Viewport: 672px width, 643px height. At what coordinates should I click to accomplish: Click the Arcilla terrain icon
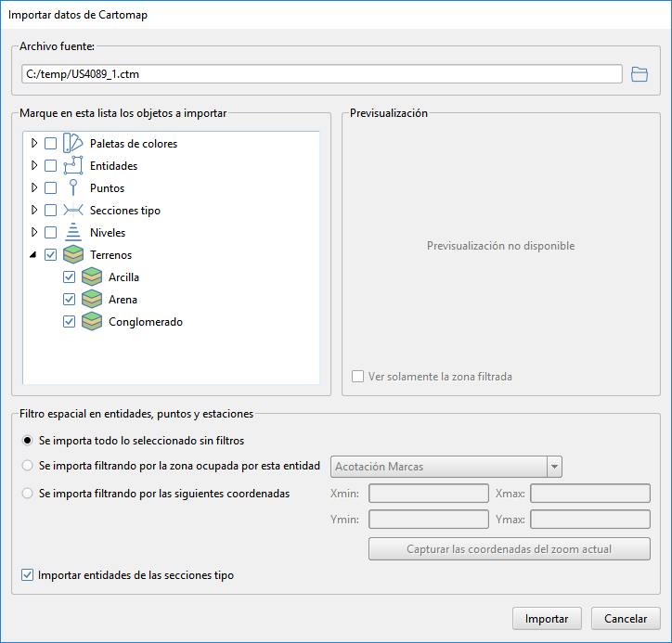click(x=92, y=276)
